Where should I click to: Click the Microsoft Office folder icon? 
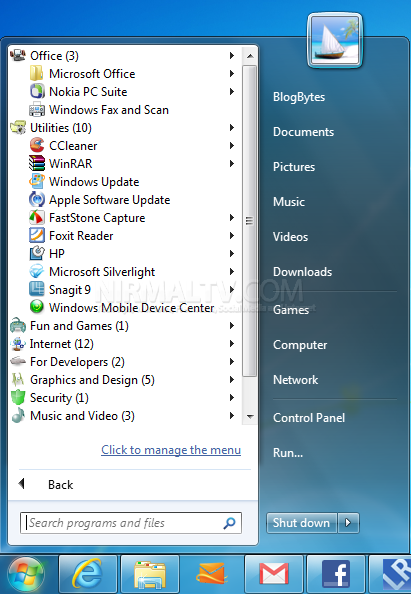coord(37,73)
